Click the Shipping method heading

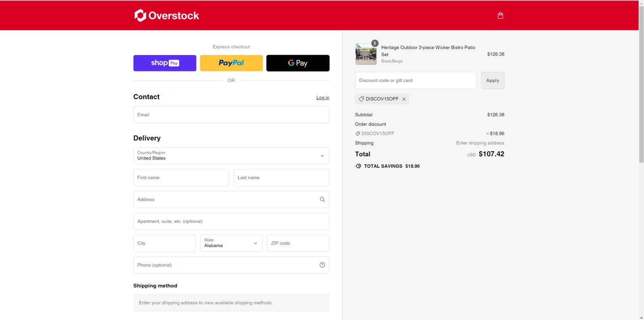(155, 286)
